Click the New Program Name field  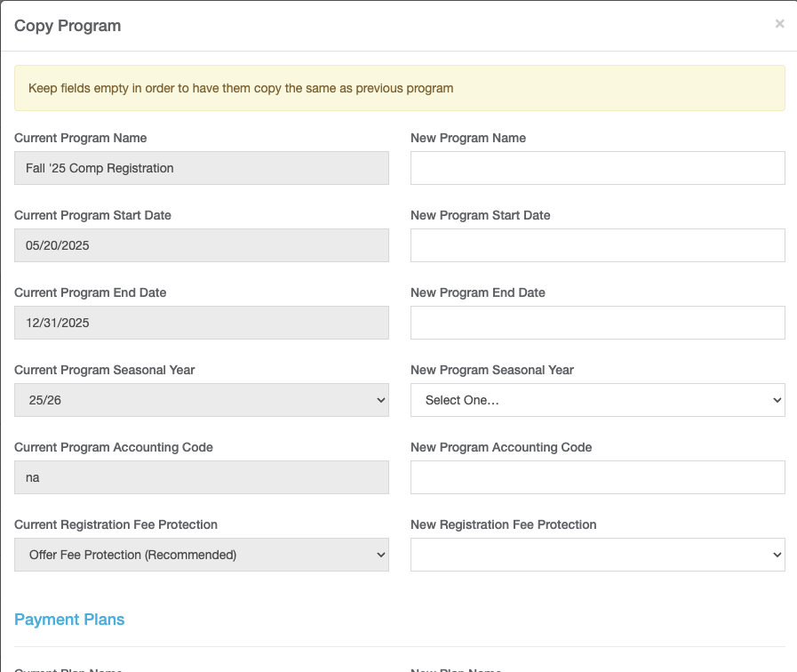tap(597, 168)
